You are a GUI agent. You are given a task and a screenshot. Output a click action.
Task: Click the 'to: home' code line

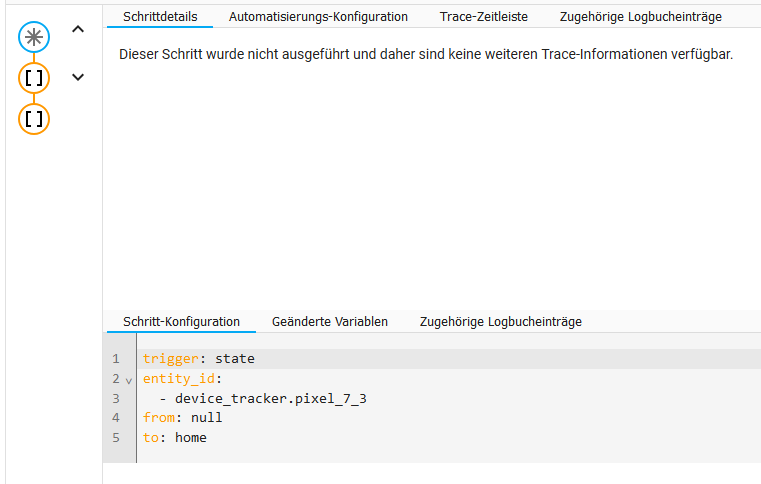coord(175,438)
